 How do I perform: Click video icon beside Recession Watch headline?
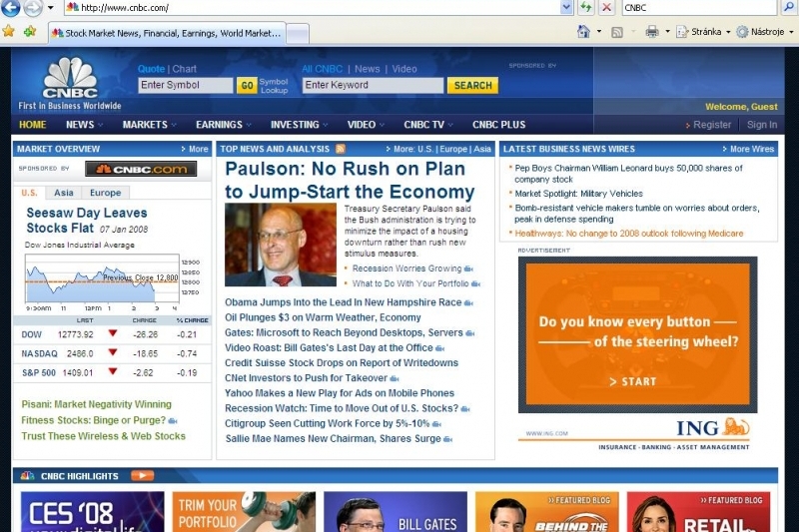pyautogui.click(x=465, y=409)
